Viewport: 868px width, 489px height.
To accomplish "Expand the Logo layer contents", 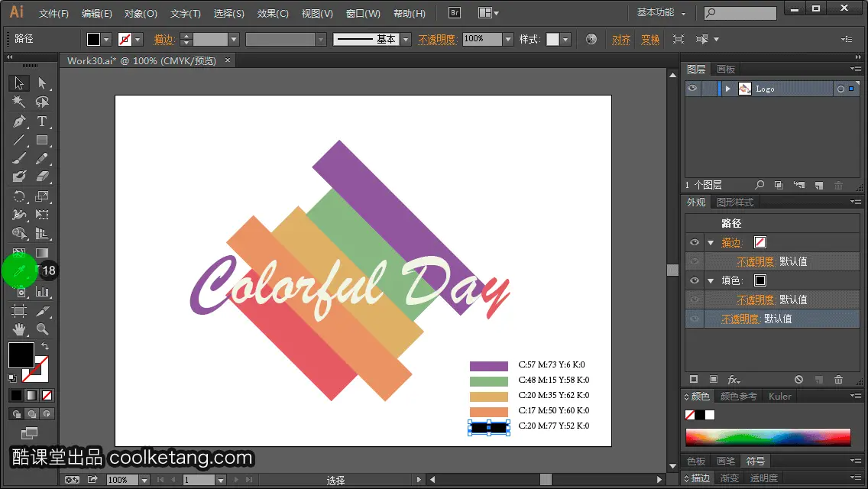I will click(728, 89).
